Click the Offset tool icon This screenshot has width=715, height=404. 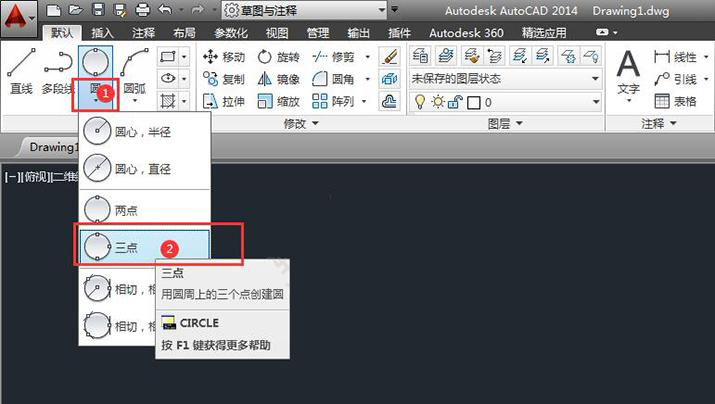point(389,101)
